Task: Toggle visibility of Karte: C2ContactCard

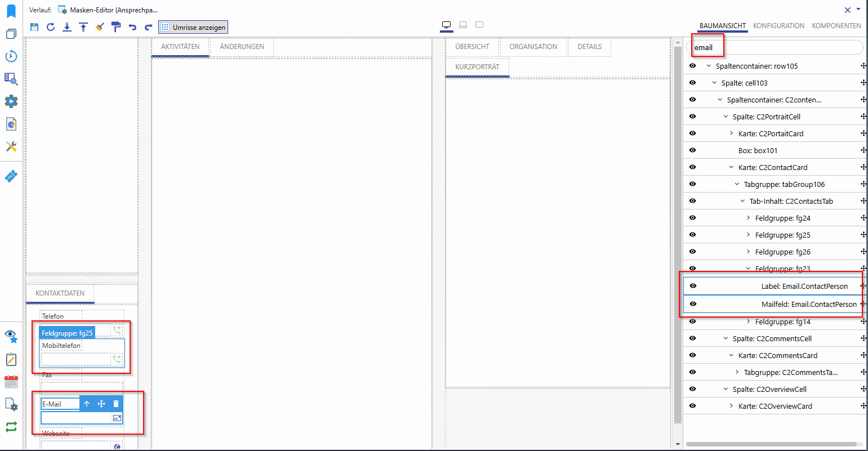Action: coord(693,167)
